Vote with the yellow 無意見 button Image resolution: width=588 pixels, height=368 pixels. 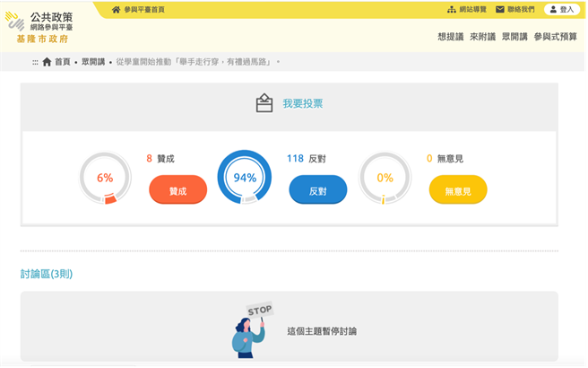(458, 189)
